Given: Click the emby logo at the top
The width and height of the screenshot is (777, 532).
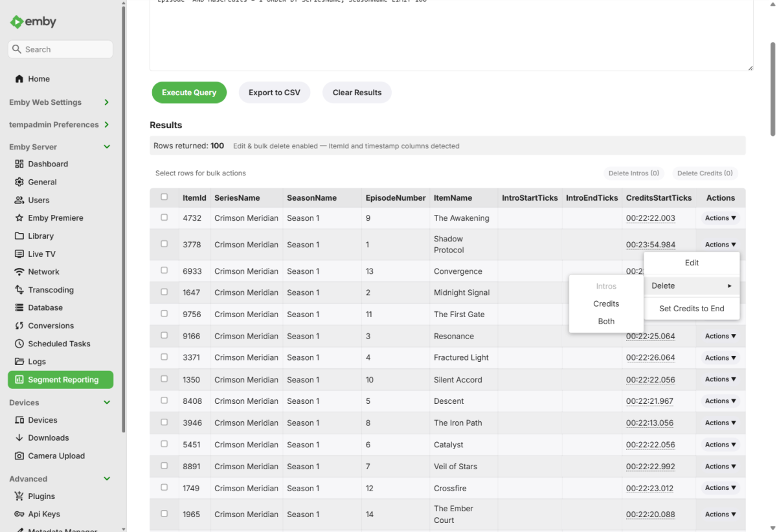Looking at the screenshot, I should [32, 21].
